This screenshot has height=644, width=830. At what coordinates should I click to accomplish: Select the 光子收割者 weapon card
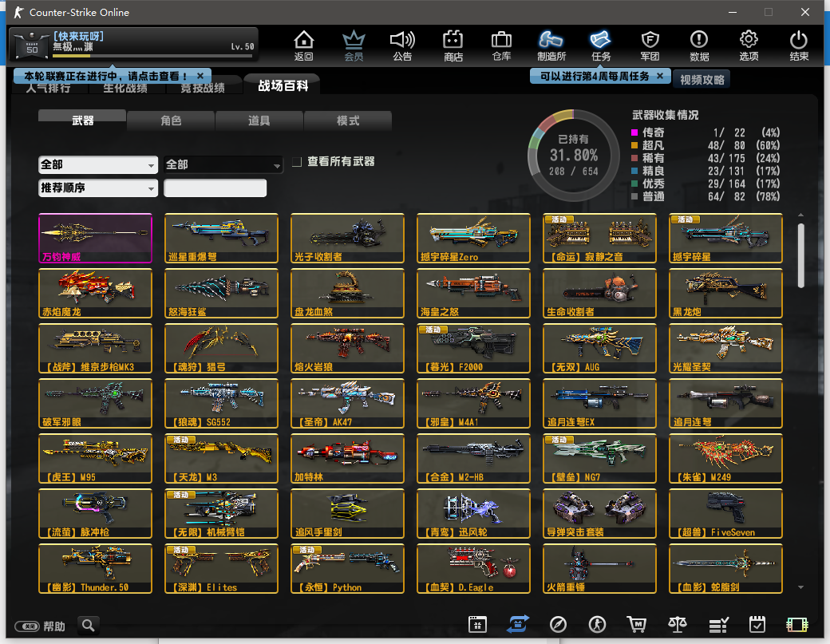click(347, 238)
